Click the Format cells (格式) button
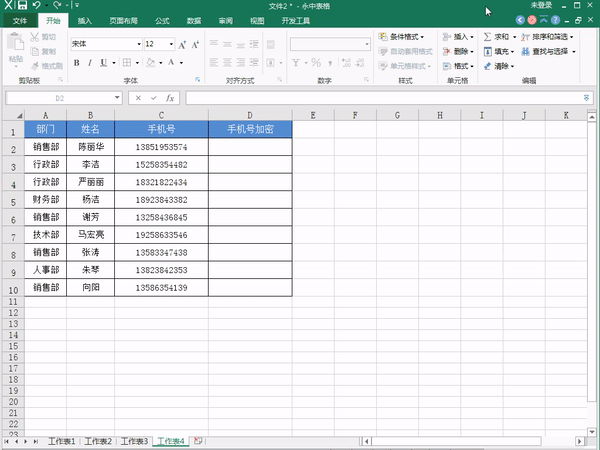600x450 pixels. (x=458, y=66)
